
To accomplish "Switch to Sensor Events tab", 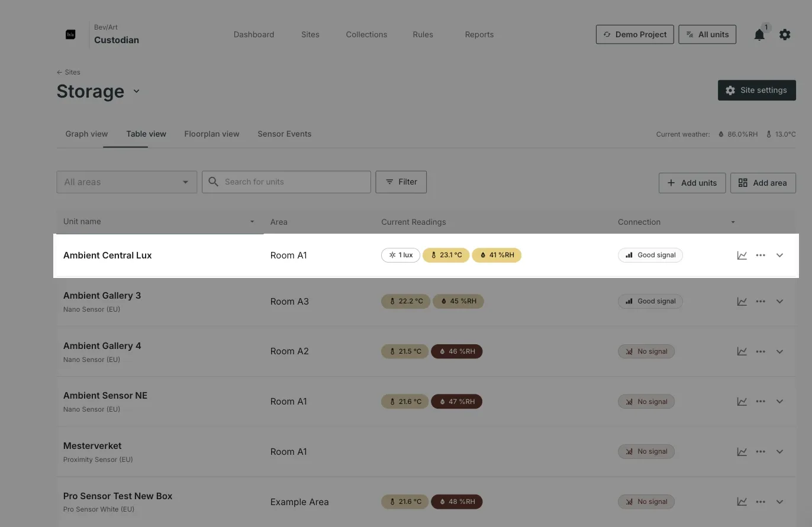I will pos(284,134).
